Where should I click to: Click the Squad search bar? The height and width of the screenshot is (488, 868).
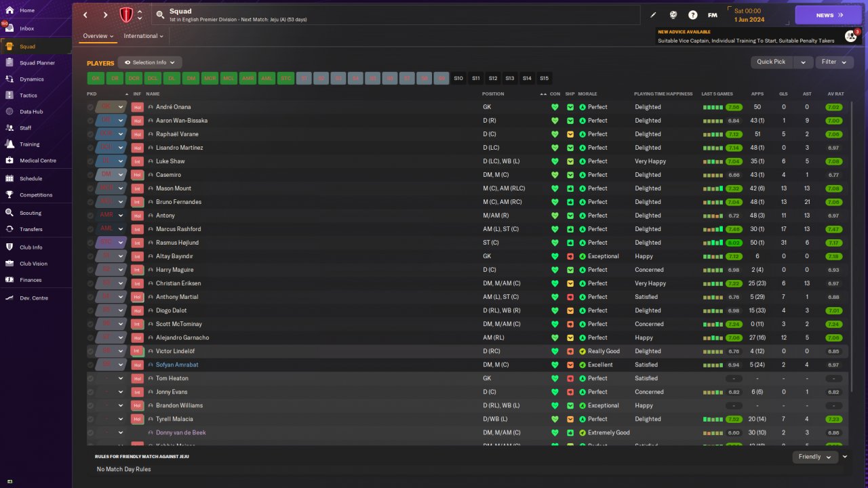pyautogui.click(x=396, y=15)
